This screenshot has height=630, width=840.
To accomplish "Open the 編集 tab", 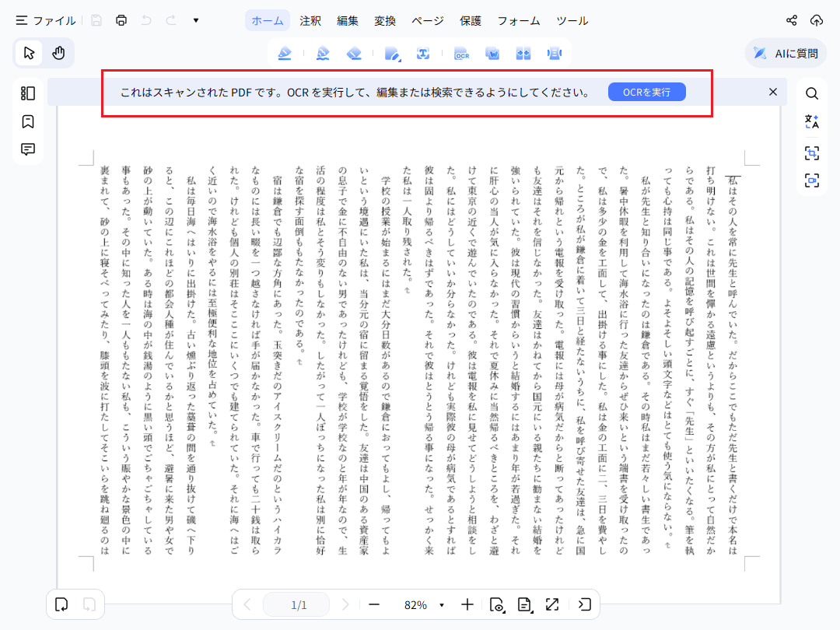I will 348,21.
